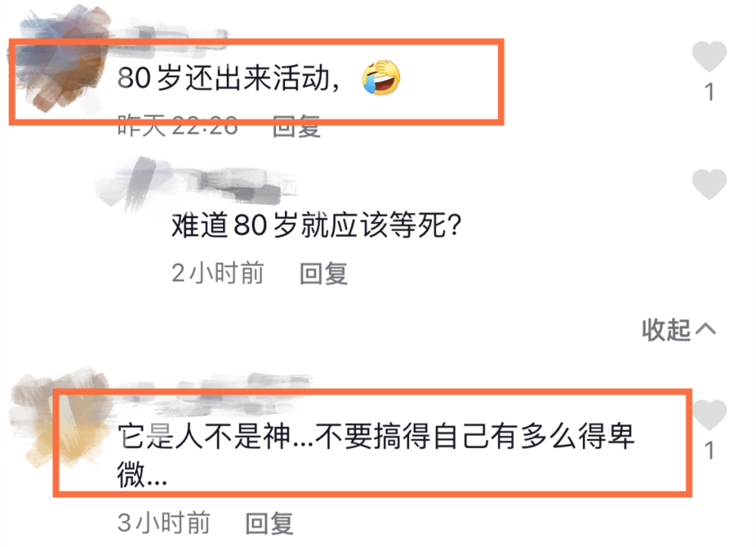Click 回复 next to 昨天 22:26

click(x=296, y=127)
